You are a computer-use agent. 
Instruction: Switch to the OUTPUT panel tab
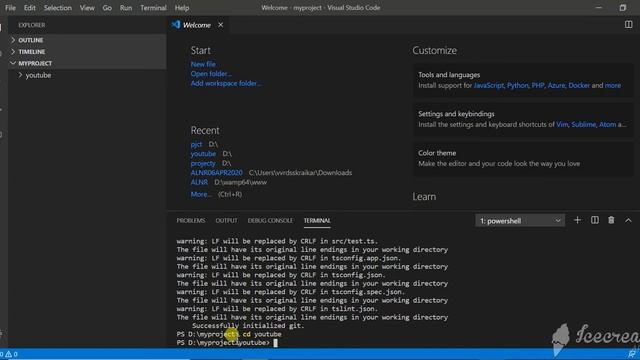(x=226, y=220)
